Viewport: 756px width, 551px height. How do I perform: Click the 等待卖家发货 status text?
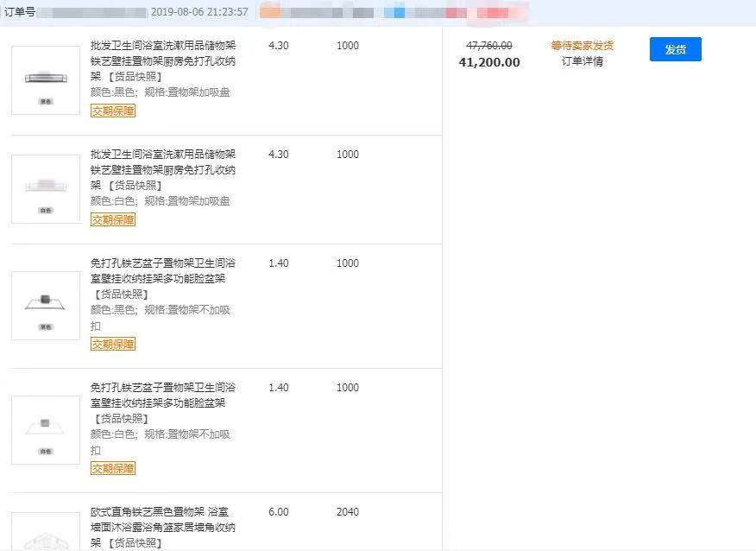(x=582, y=46)
